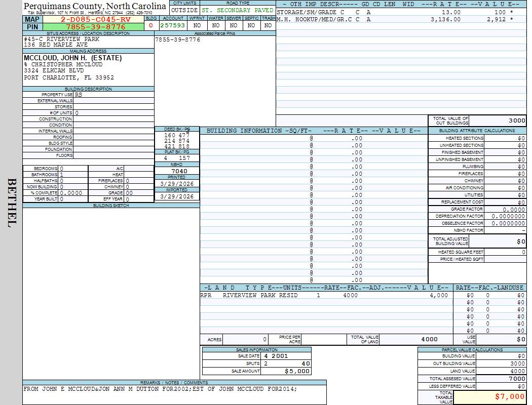Click the BETHEL label on left sidebar
Image resolution: width=532 pixels, height=405 pixels.
[x=11, y=202]
